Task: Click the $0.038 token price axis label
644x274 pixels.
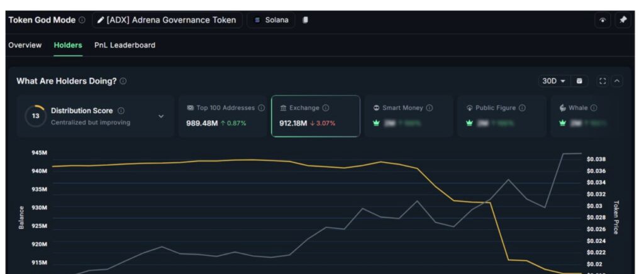Action: [x=596, y=159]
